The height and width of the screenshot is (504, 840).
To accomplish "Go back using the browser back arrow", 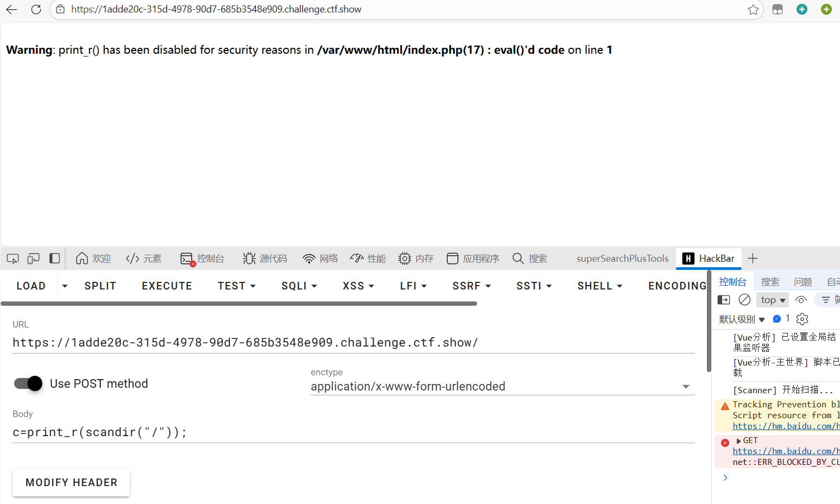I will click(11, 9).
